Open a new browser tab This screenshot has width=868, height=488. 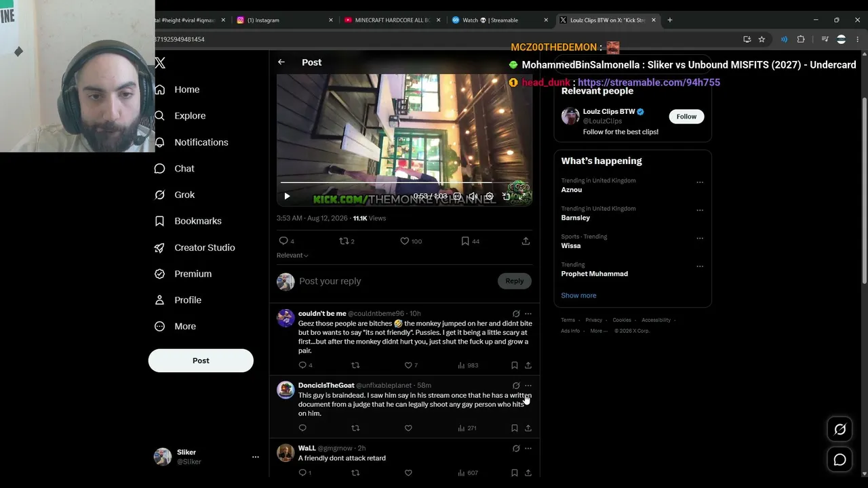670,20
